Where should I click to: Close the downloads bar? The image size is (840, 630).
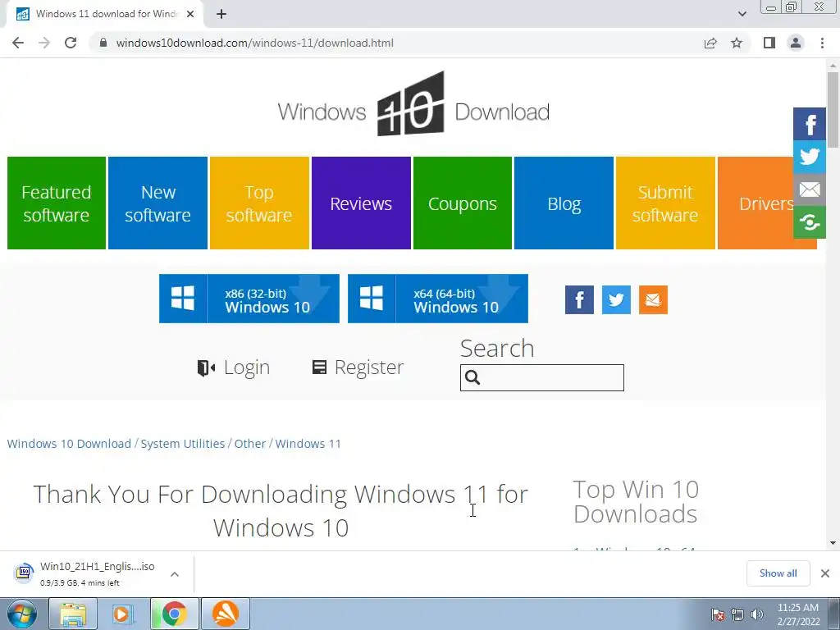[825, 573]
